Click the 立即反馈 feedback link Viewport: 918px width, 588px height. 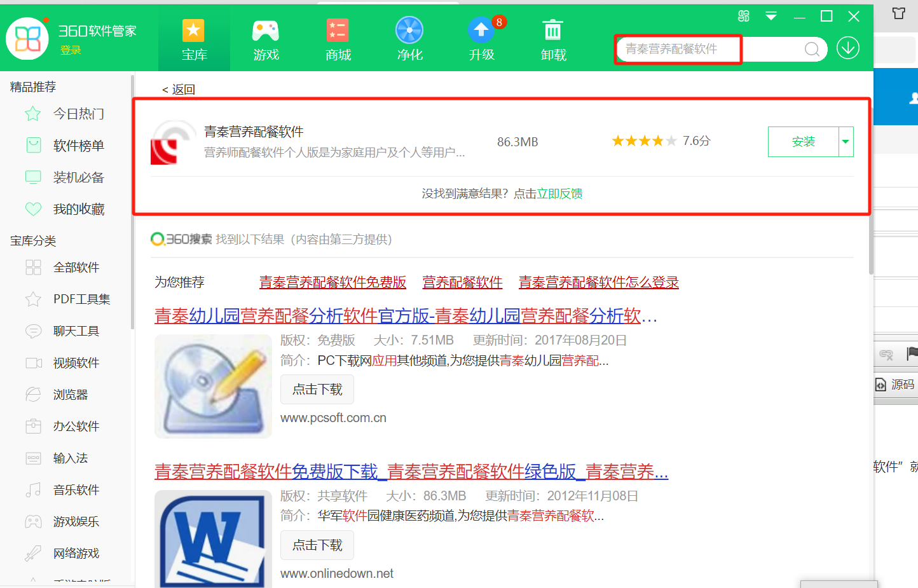tap(559, 193)
